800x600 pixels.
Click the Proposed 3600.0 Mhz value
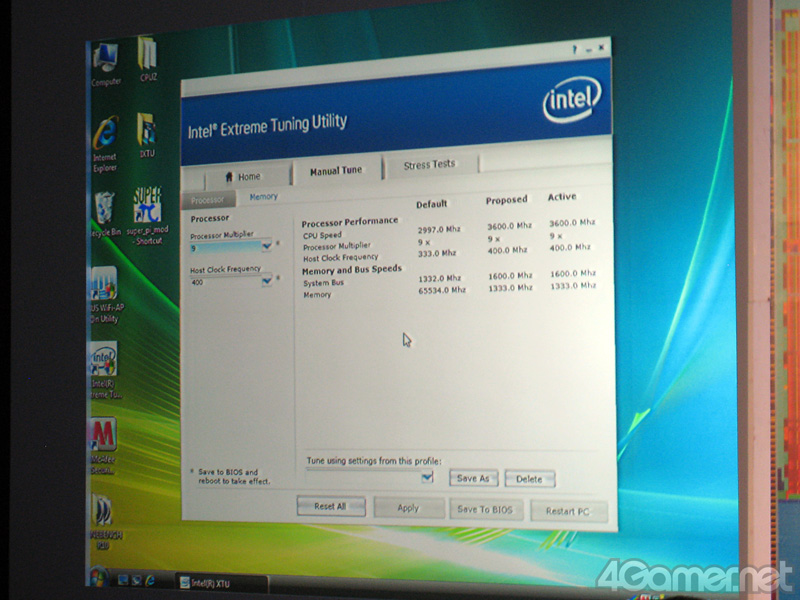509,226
